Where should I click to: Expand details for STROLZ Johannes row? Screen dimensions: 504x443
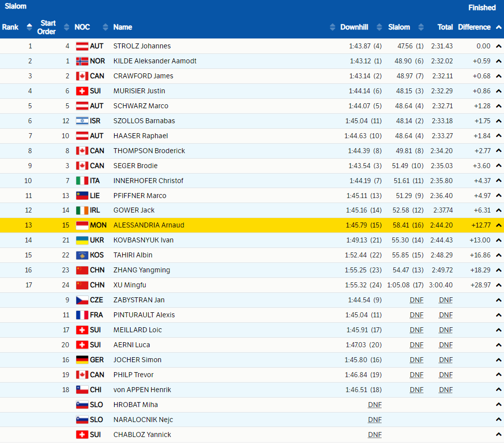pyautogui.click(x=498, y=46)
